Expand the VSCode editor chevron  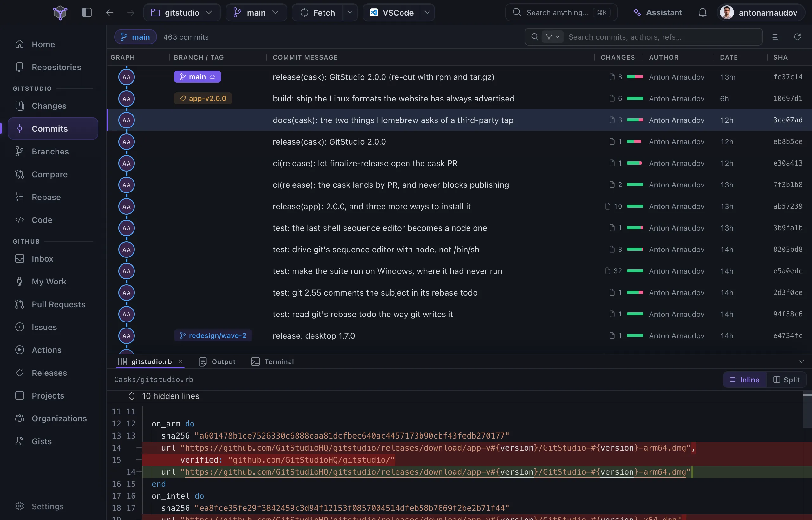click(427, 12)
